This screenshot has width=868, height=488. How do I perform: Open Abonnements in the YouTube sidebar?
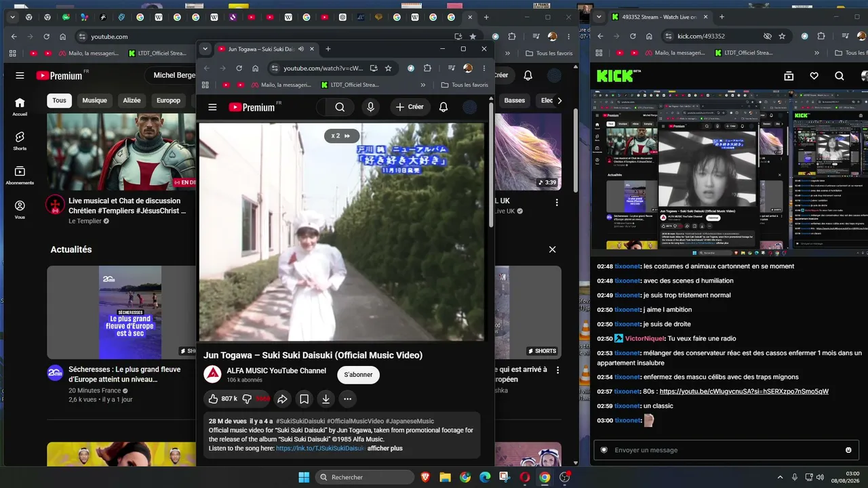click(20, 176)
